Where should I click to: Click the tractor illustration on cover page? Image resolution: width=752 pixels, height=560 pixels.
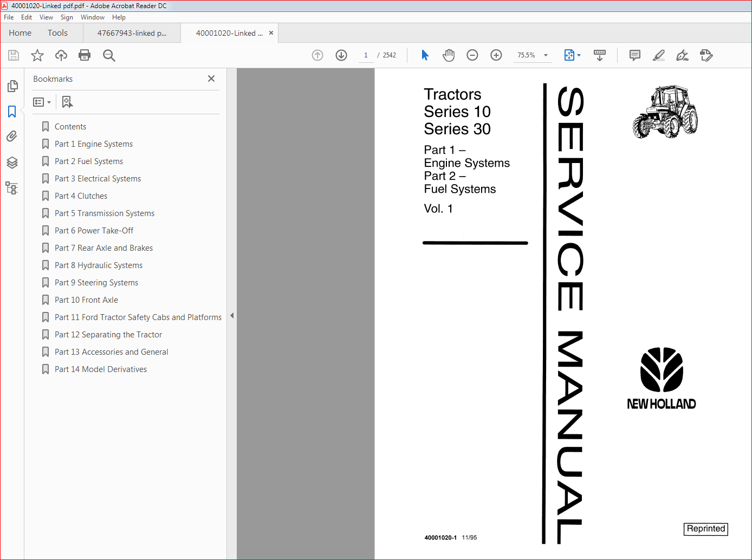coord(665,112)
